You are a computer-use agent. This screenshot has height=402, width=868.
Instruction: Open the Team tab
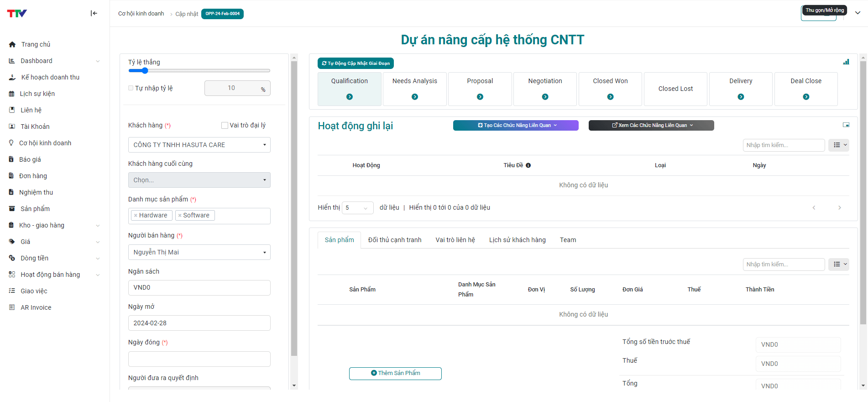pyautogui.click(x=568, y=240)
